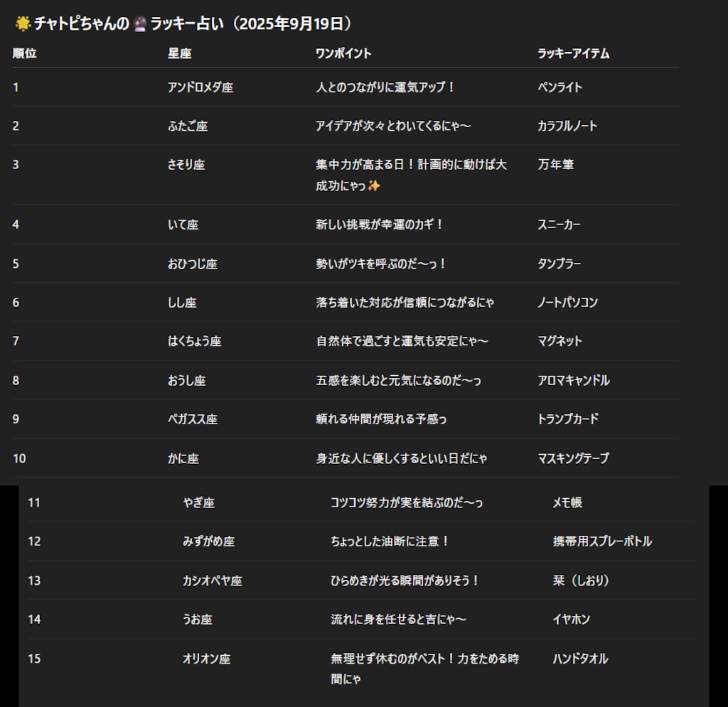Viewport: 728px width, 707px height.
Task: Click the マスキングテープ lucky item
Action: [573, 458]
